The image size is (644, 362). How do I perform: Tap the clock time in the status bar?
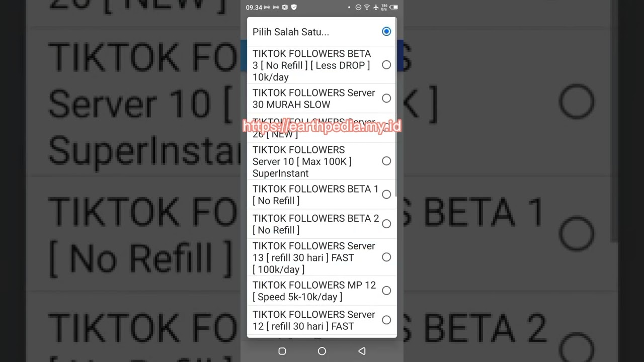tap(254, 8)
